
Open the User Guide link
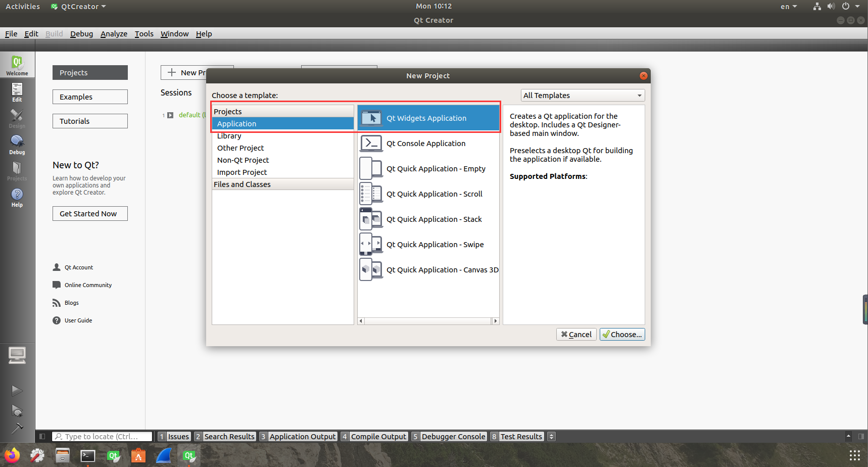point(73,320)
